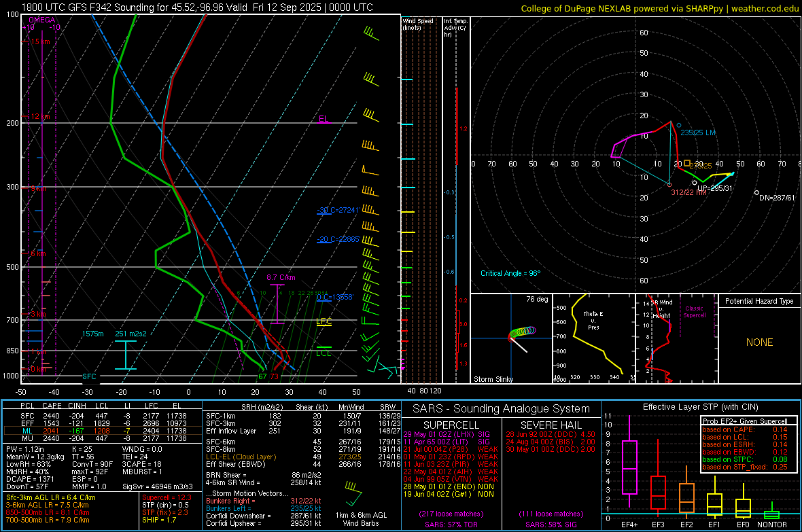Click the LCL-EL (Cloud Layer) row
Screen dimensions: 802x532
(304, 457)
